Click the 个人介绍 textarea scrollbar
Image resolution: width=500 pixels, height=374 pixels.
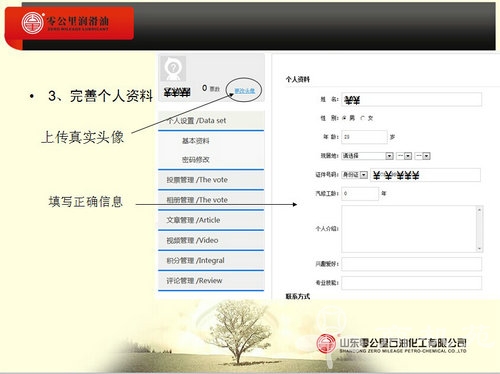coord(479,229)
